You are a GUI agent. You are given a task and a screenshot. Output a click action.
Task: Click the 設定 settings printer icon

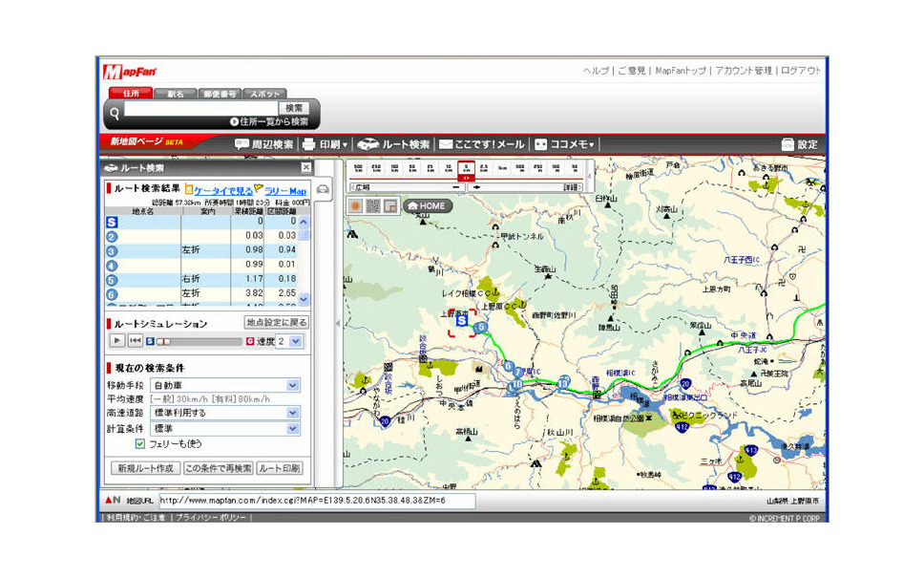787,144
